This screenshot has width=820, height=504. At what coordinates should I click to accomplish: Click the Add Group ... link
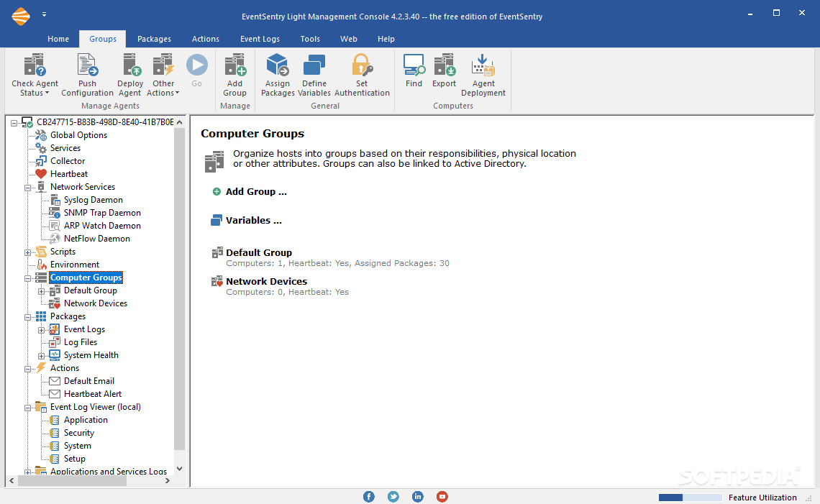[256, 192]
